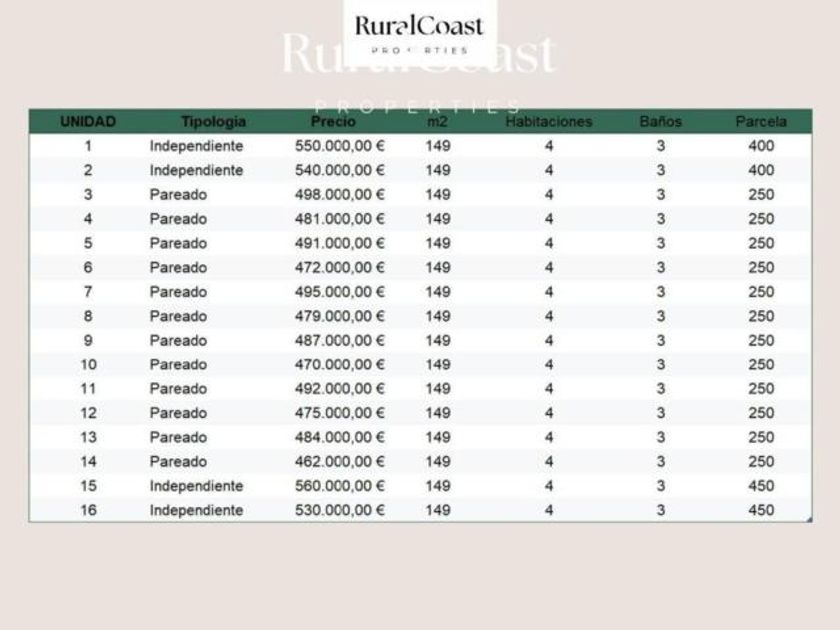Select Parcela value 450 for unit 16

click(x=761, y=510)
